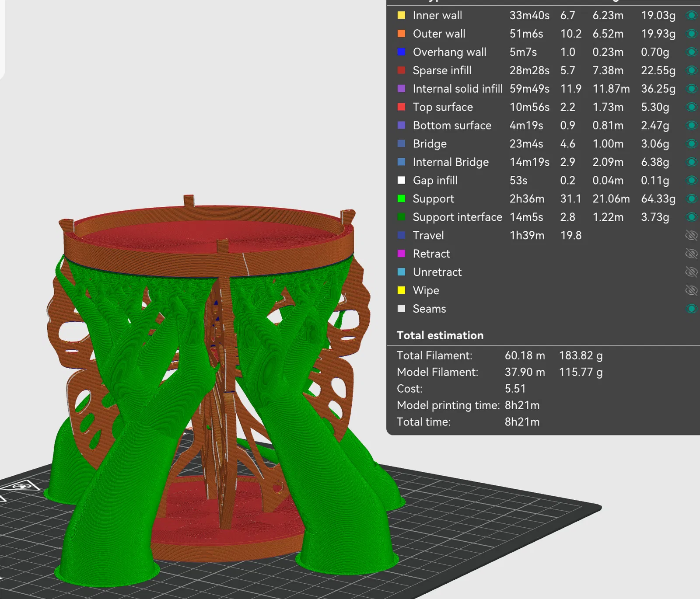Viewport: 700px width, 599px height.
Task: Show Travel moves via crossed eye icon
Action: click(x=691, y=236)
